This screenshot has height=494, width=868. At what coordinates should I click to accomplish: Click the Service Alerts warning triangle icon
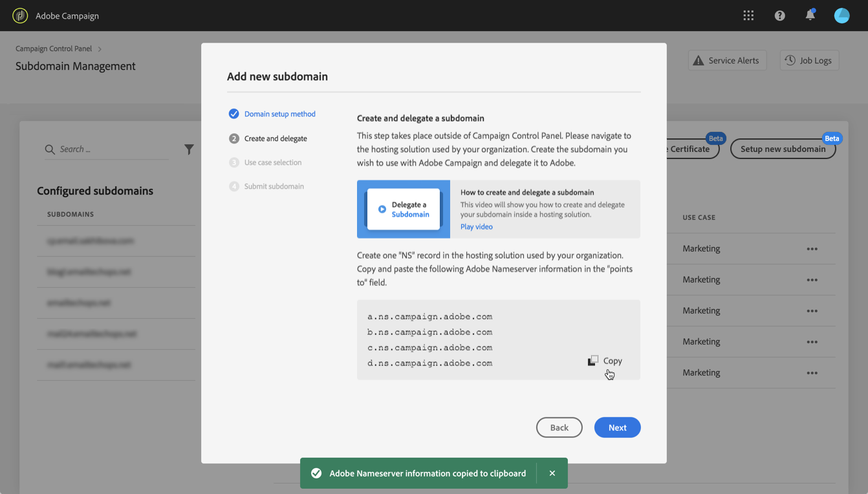click(699, 60)
